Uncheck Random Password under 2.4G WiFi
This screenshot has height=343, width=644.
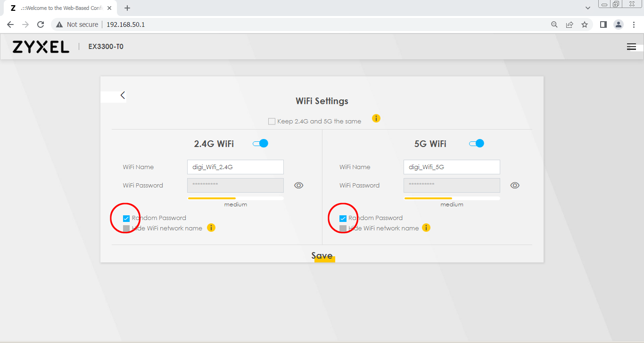[126, 218]
